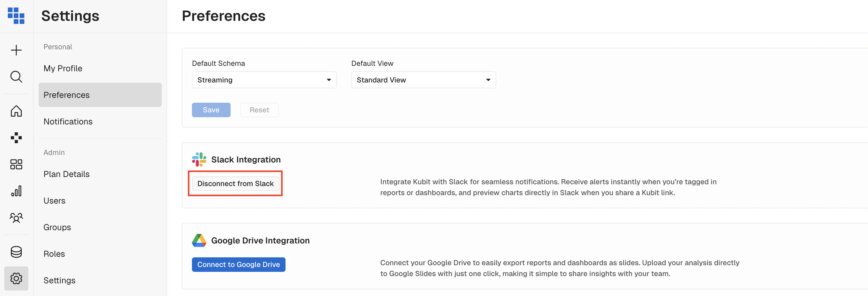Open the bar chart reports icon

tap(16, 191)
